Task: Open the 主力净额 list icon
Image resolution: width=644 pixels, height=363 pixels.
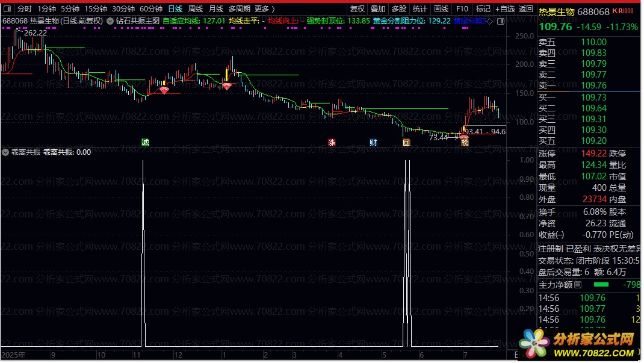Action: coord(578,285)
